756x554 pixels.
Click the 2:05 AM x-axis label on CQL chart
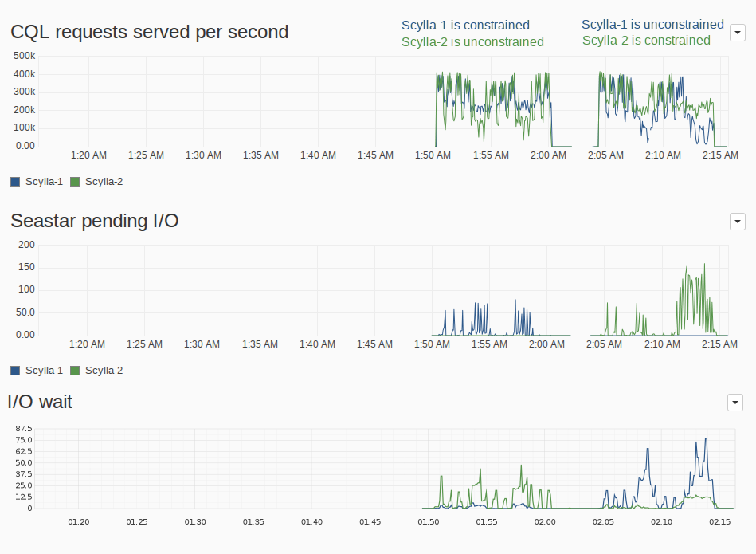(605, 155)
